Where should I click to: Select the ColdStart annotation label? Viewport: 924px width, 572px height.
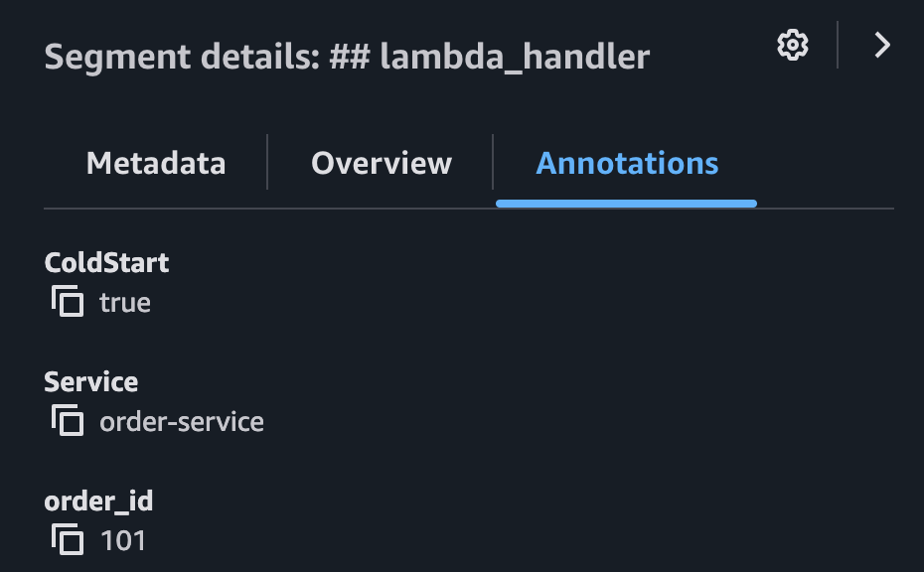click(107, 262)
